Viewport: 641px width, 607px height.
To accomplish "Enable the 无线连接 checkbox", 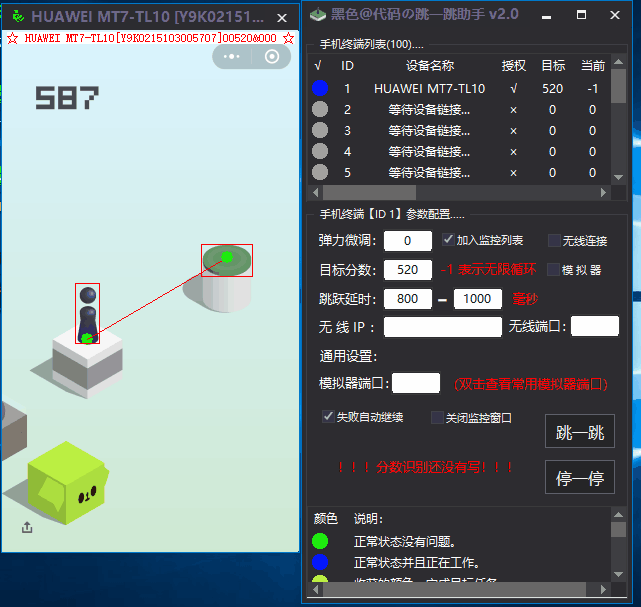I will pos(554,240).
